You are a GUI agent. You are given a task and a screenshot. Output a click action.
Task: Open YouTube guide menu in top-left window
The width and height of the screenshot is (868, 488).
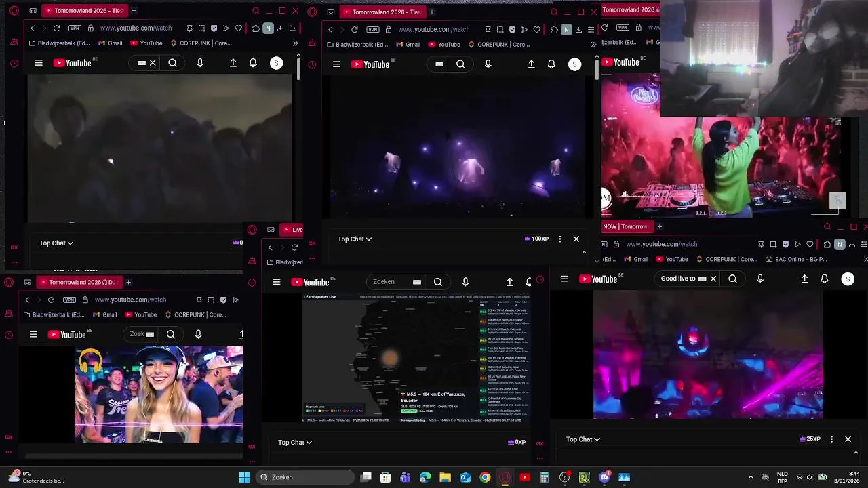coord(39,63)
